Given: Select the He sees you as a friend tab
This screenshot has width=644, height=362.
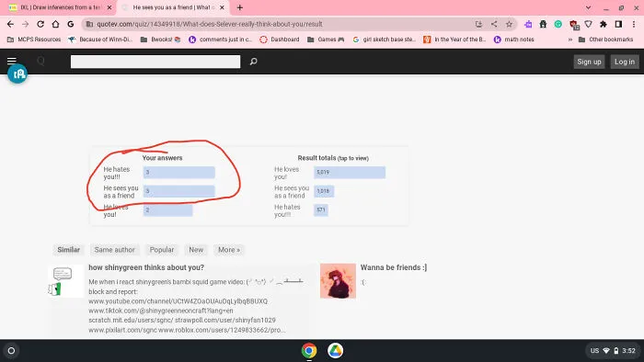Looking at the screenshot, I should (173, 7).
